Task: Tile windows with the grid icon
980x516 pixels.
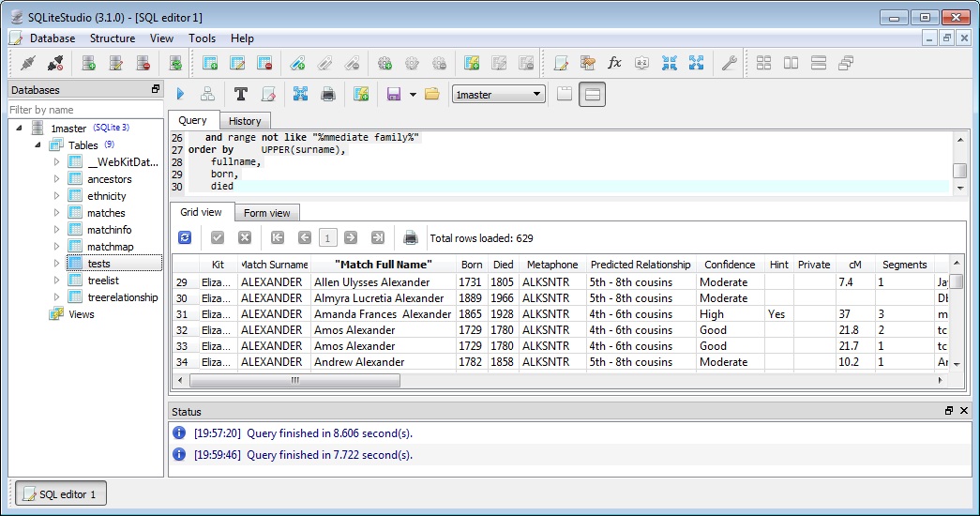Action: tap(763, 63)
